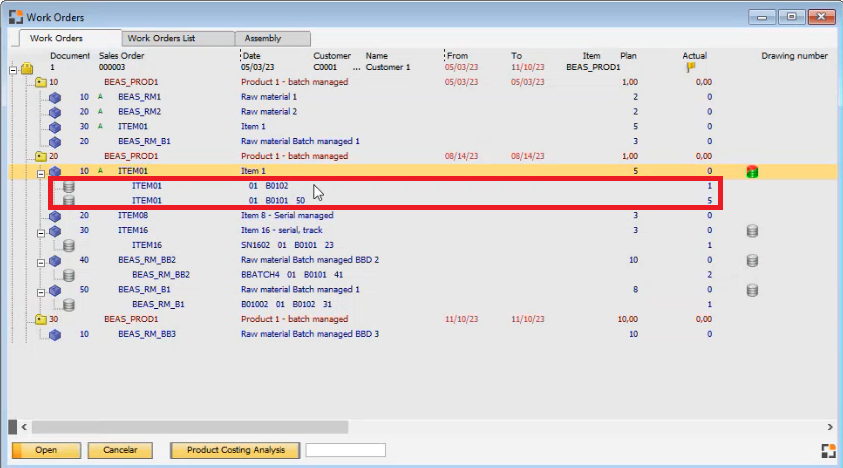
Task: Click the batch cylinder icon beside ITEM01 B0102
Action: (x=69, y=187)
